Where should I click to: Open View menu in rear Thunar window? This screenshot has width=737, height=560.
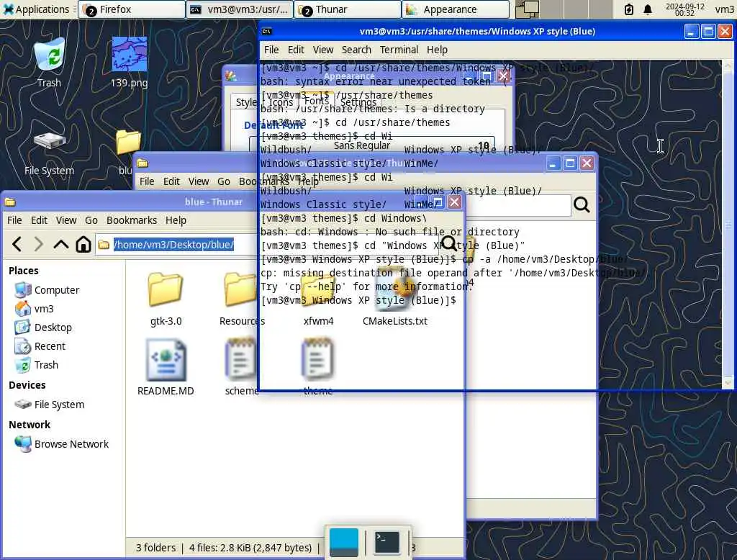(x=199, y=181)
